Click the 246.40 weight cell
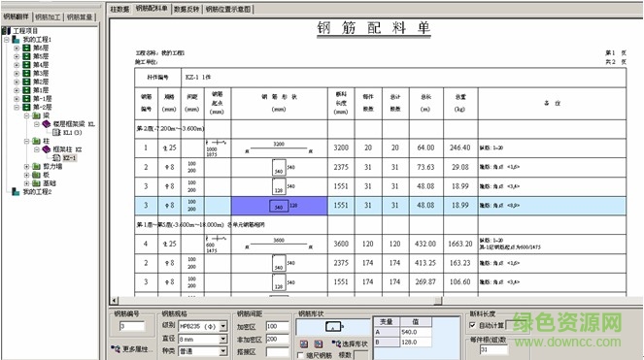 click(460, 147)
